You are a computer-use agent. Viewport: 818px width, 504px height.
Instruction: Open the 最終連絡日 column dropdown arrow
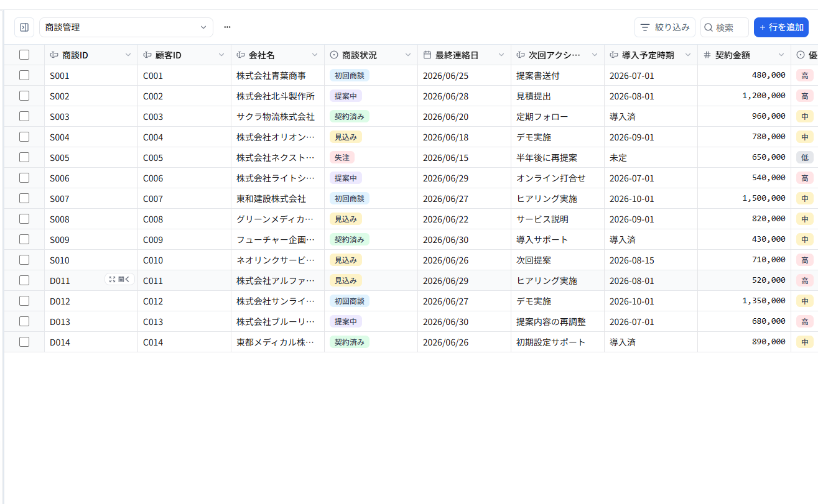click(501, 55)
